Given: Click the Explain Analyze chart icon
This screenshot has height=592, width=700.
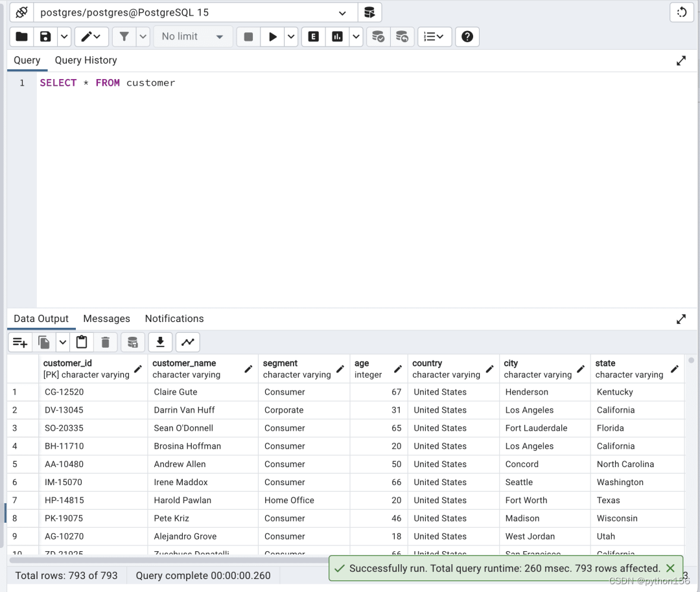Looking at the screenshot, I should (x=337, y=36).
